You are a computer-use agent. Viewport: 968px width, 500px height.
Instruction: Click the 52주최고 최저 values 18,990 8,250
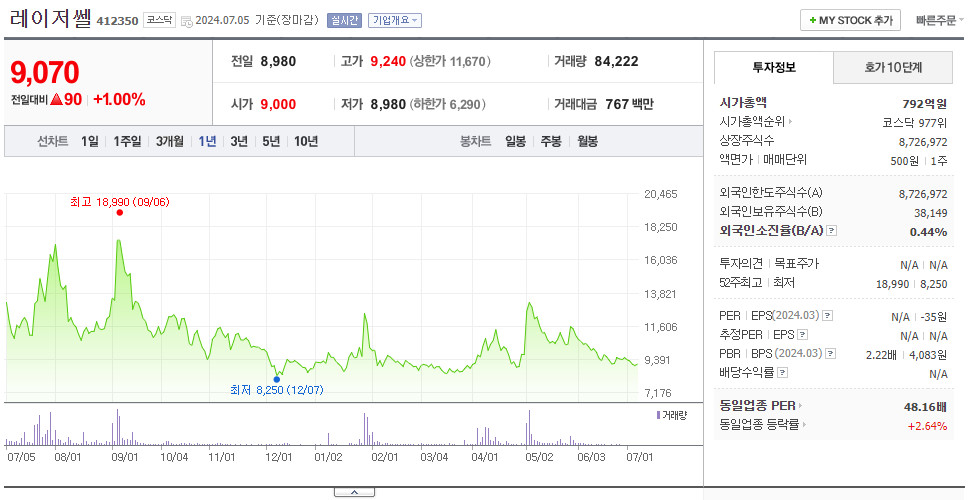pos(912,284)
